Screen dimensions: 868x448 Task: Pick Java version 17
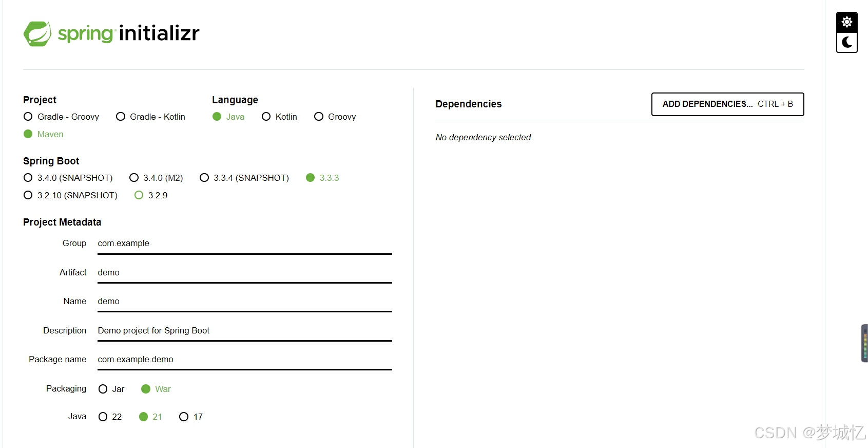tap(191, 417)
